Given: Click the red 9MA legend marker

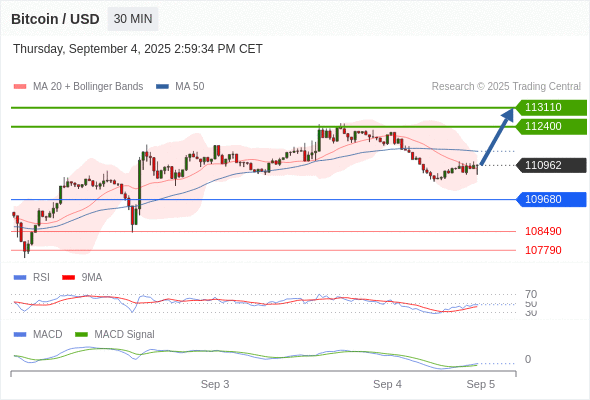Looking at the screenshot, I should (x=68, y=278).
